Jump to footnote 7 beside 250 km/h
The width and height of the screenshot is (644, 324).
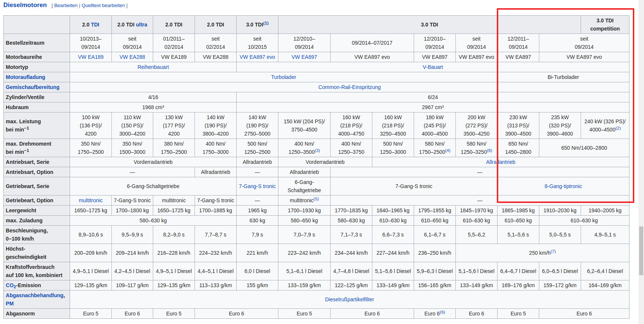(x=553, y=252)
